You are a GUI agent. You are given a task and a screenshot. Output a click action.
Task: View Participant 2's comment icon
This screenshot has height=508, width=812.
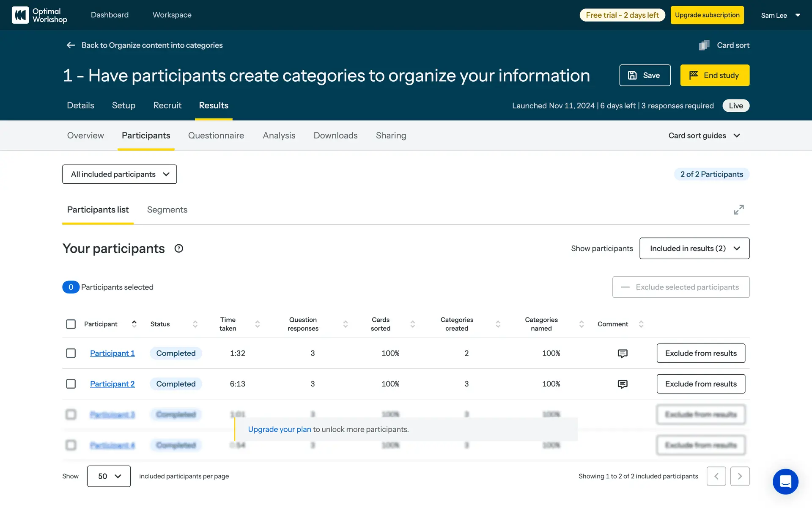pyautogui.click(x=622, y=384)
